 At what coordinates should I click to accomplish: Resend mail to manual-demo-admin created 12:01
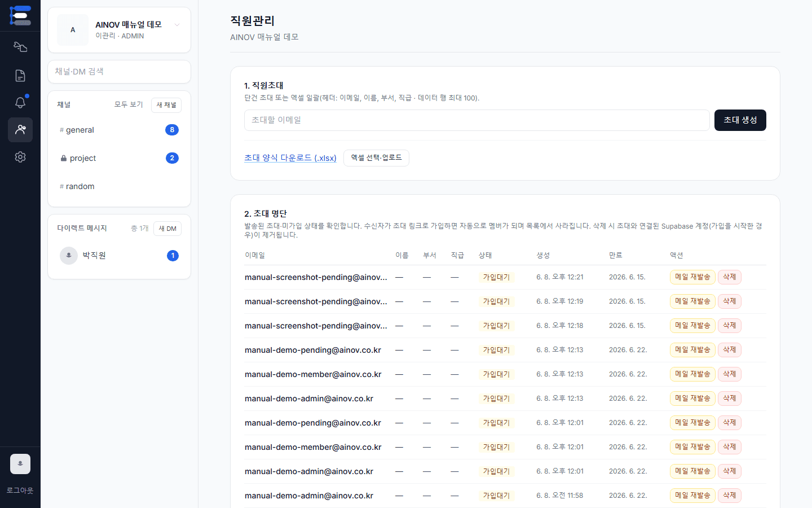(x=692, y=471)
